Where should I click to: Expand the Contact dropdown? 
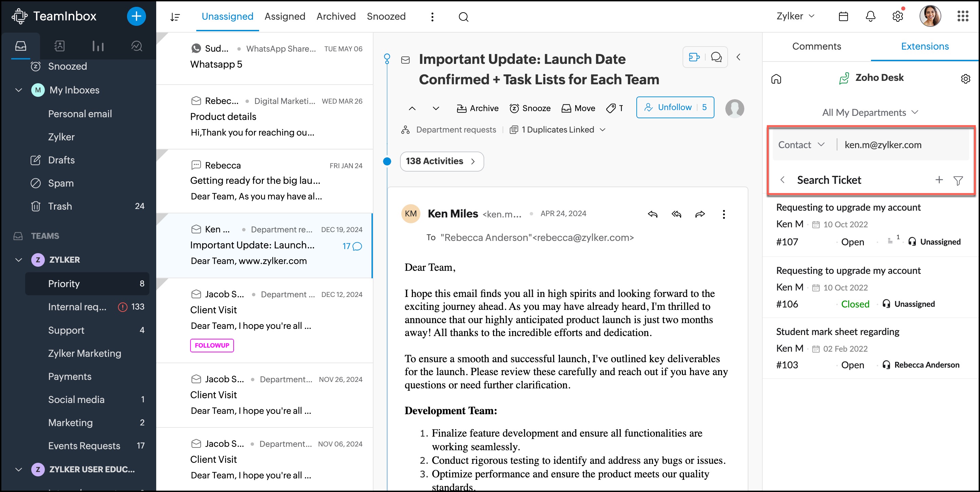[x=801, y=145]
